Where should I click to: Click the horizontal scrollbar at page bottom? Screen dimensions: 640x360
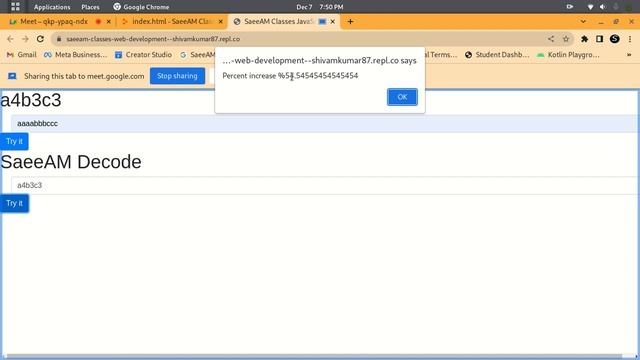[x=314, y=356]
